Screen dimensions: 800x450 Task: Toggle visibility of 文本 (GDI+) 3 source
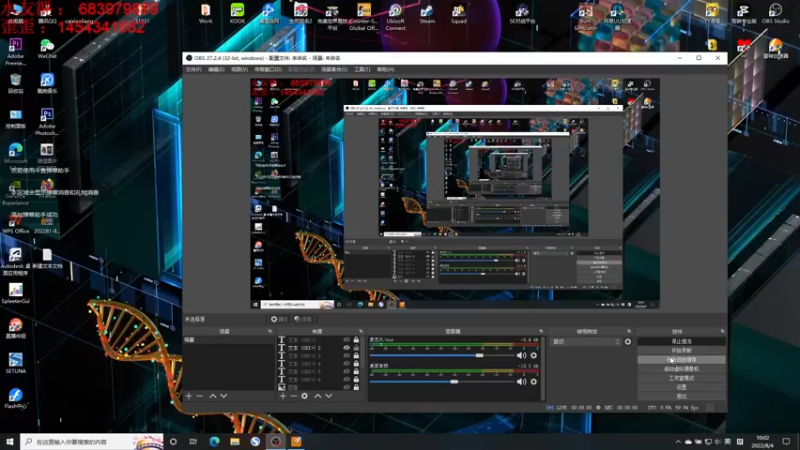tap(346, 356)
